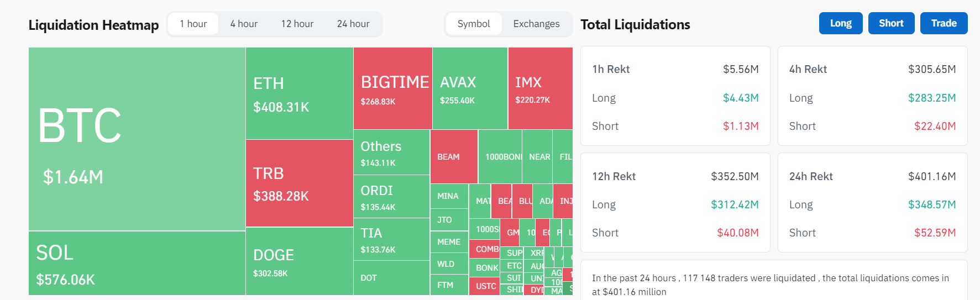Open the red TRB heatmap tile
The width and height of the screenshot is (980, 300).
coord(299,183)
